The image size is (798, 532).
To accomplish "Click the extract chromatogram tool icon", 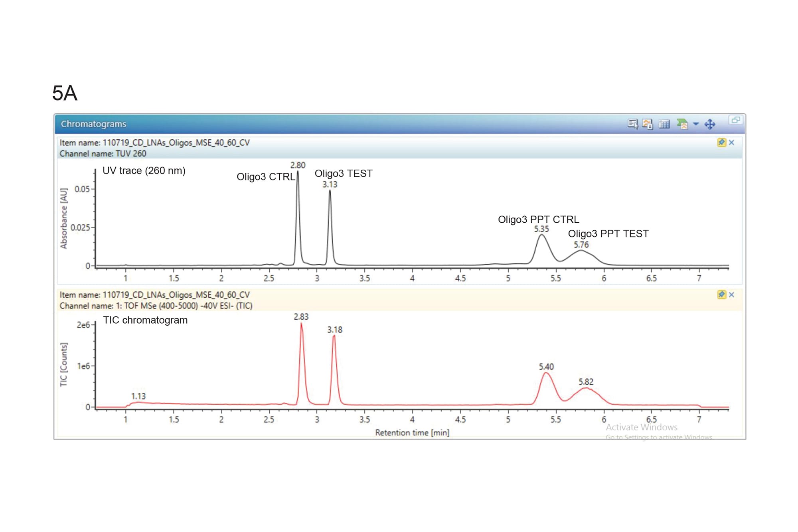I will click(x=682, y=123).
